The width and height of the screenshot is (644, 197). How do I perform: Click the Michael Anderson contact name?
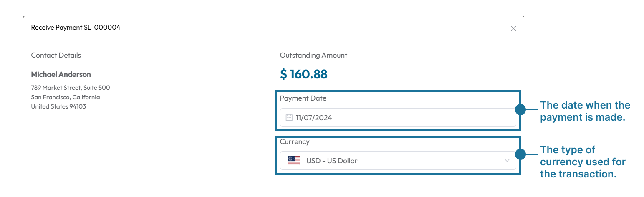(61, 74)
